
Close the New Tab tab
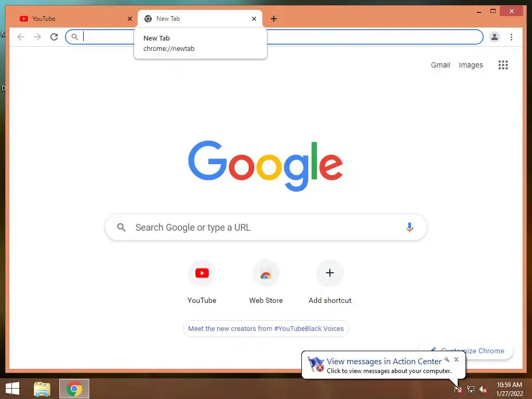pyautogui.click(x=254, y=19)
